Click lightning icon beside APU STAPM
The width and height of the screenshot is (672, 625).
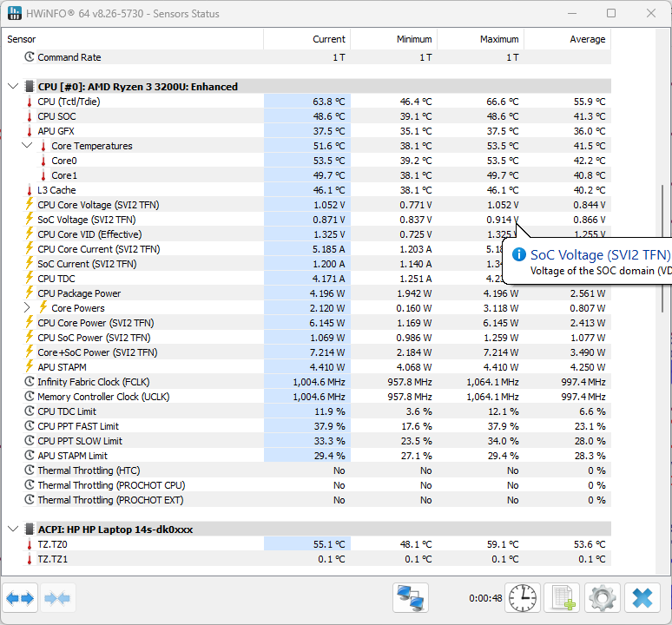[30, 366]
